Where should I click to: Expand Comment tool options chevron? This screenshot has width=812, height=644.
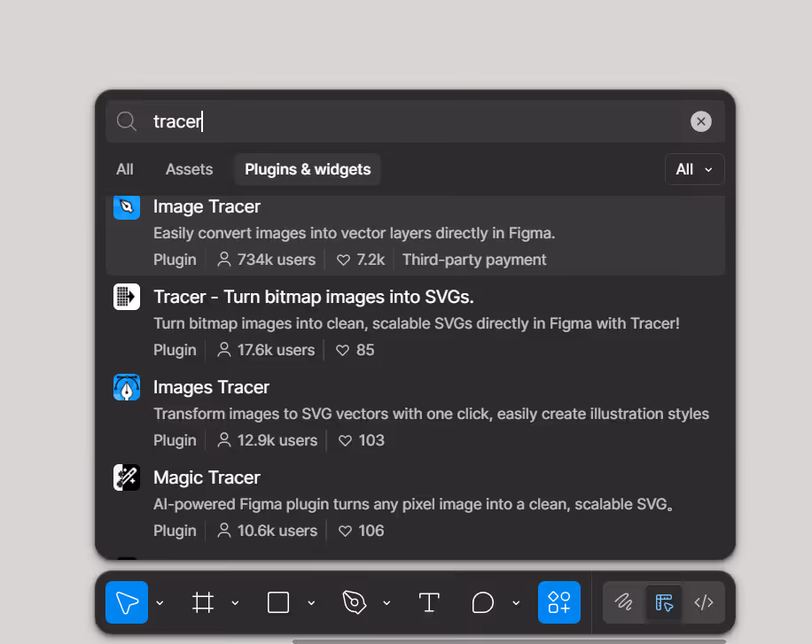click(x=516, y=602)
